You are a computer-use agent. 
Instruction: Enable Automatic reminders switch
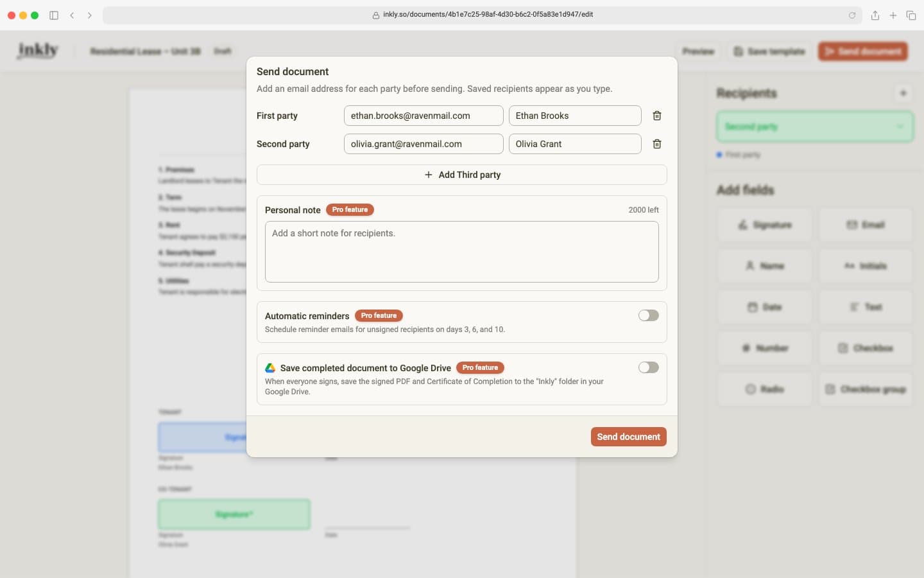pyautogui.click(x=648, y=315)
